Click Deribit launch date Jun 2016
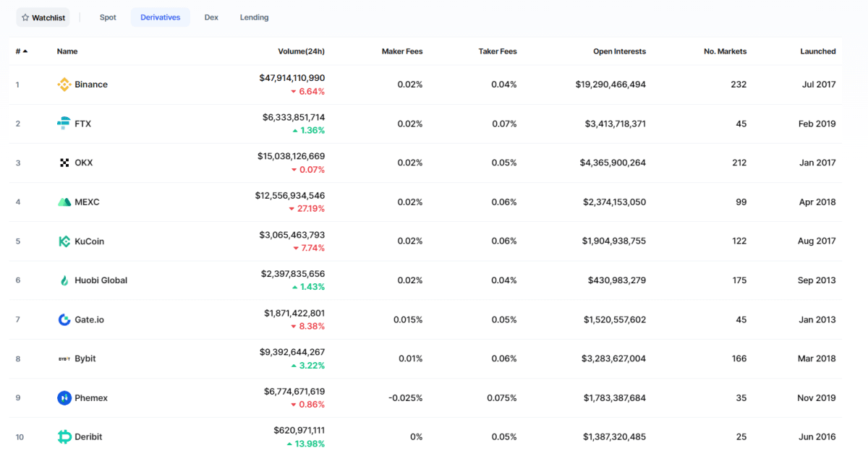Viewport: 868px width, 456px height. pyautogui.click(x=818, y=436)
